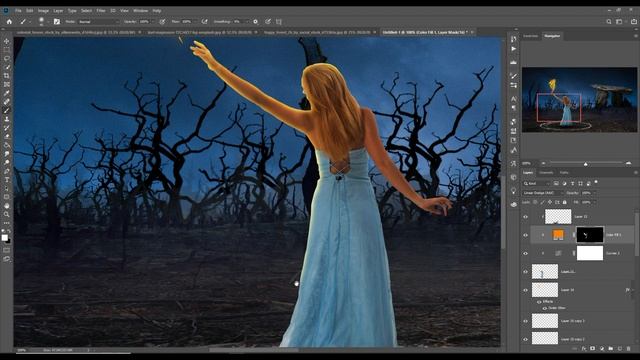Select the Zoom tool
Screen dimensions: 640x360
pos(7,214)
